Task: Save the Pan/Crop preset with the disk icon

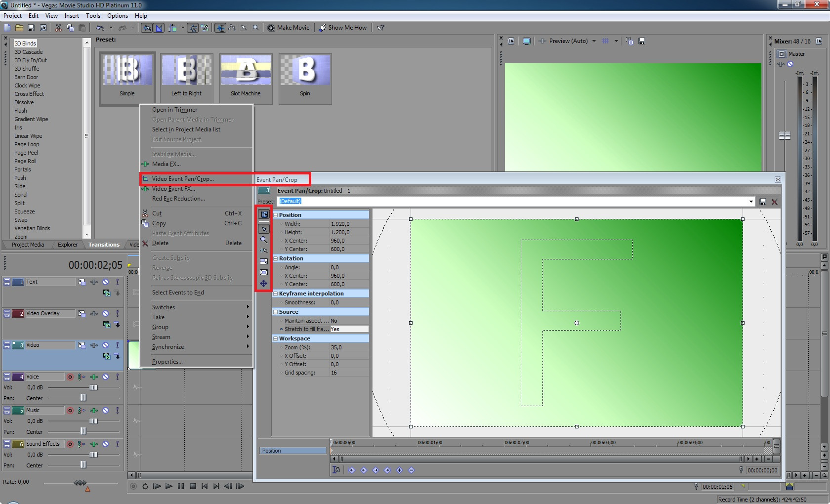Action: (763, 202)
